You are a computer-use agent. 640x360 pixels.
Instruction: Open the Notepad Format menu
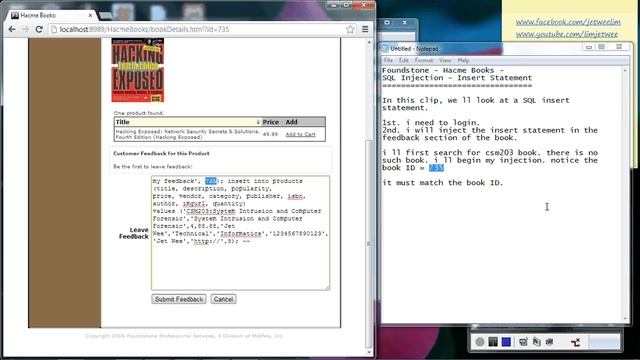(424, 60)
